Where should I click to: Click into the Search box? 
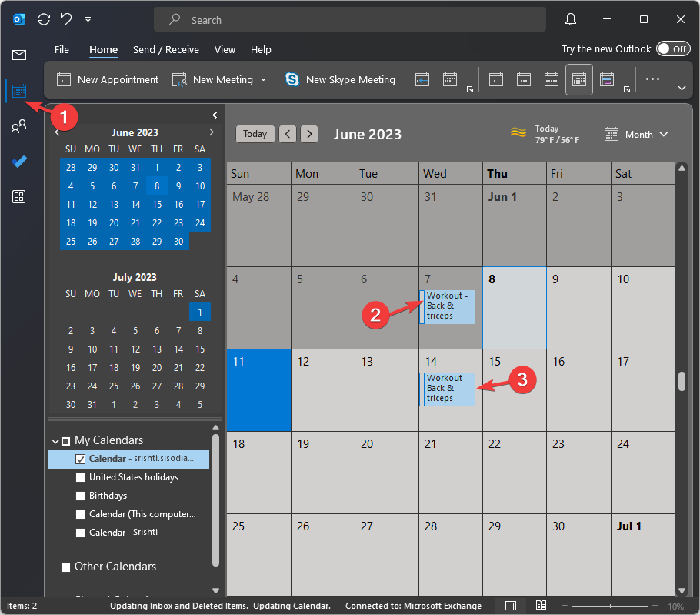click(350, 20)
